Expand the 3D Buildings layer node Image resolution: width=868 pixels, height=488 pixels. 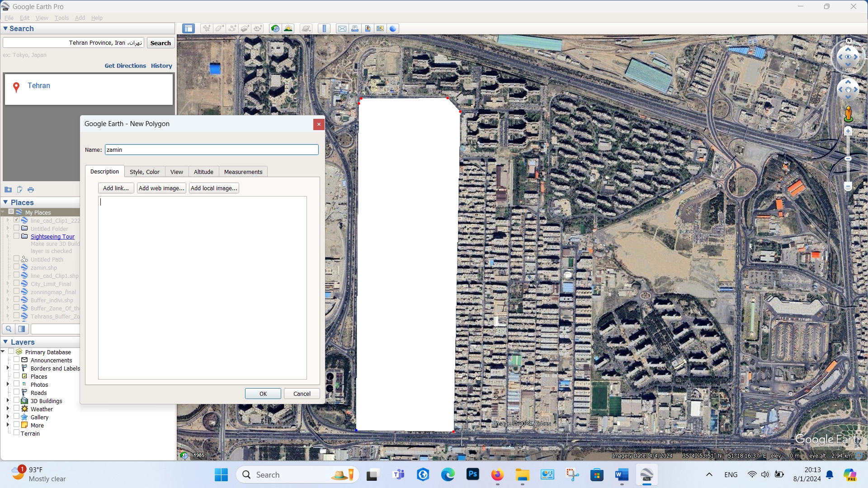pyautogui.click(x=8, y=400)
